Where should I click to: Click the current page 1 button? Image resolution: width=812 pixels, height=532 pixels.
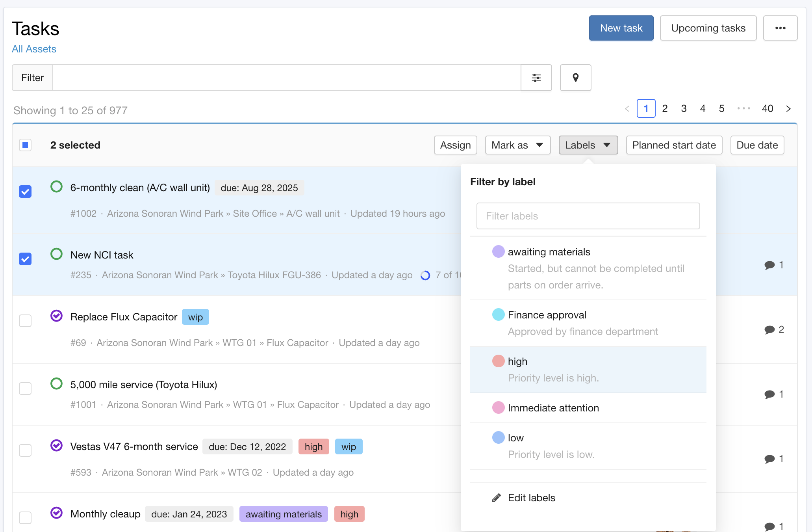pos(646,108)
